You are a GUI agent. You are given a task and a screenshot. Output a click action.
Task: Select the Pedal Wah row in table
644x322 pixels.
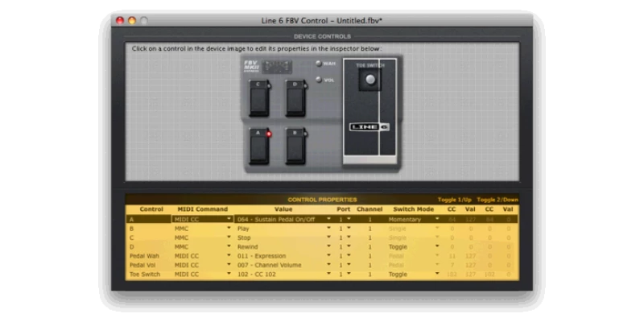tap(145, 256)
